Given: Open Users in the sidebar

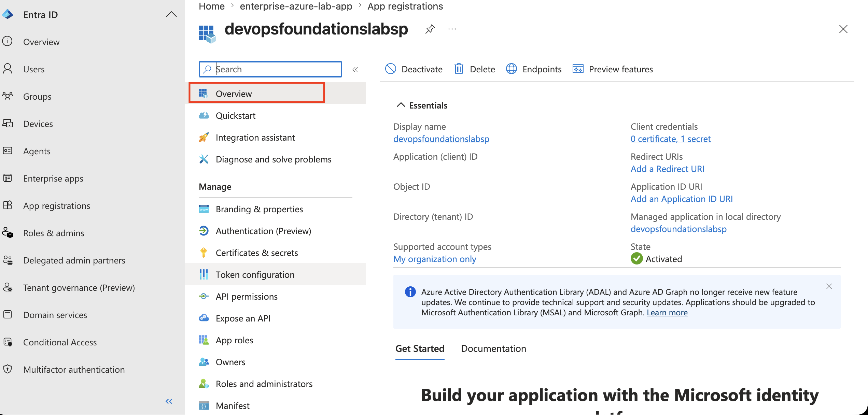Looking at the screenshot, I should (x=34, y=69).
